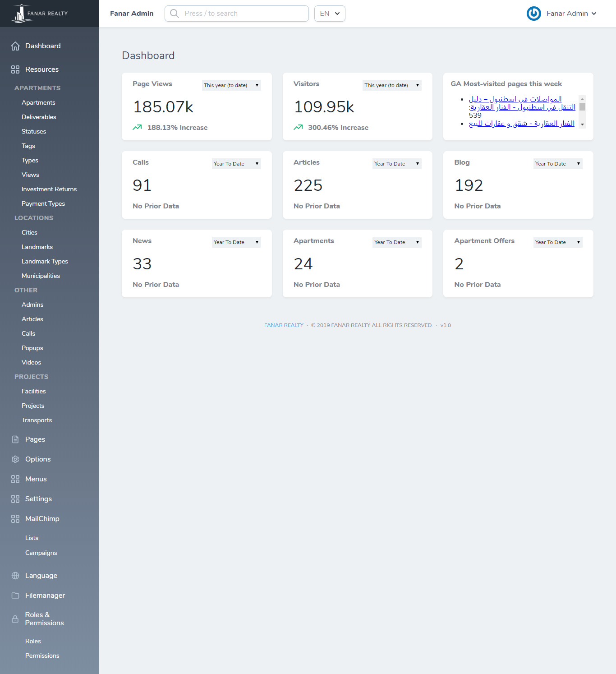Open Videos in the sidebar

pyautogui.click(x=31, y=363)
